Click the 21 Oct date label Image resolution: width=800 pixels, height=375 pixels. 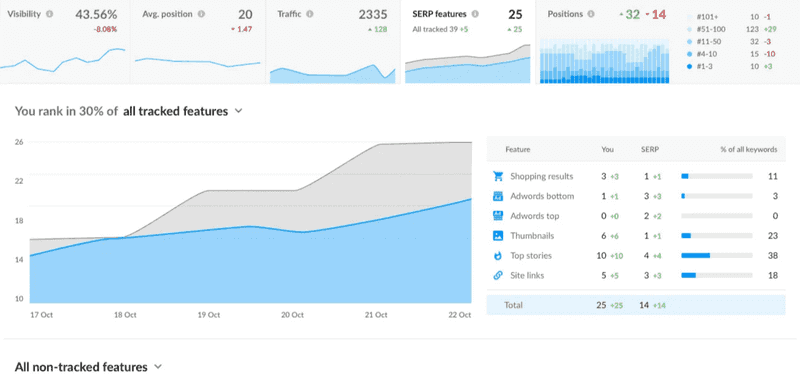376,315
